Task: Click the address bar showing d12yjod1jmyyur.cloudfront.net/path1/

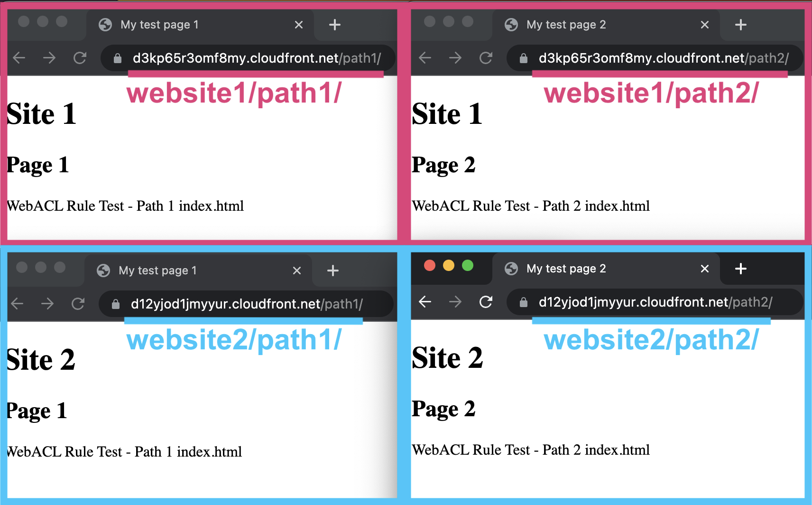Action: [x=247, y=303]
